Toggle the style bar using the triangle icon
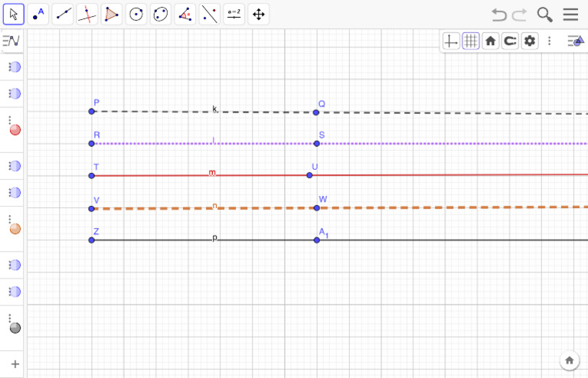The width and height of the screenshot is (588, 378). [576, 41]
